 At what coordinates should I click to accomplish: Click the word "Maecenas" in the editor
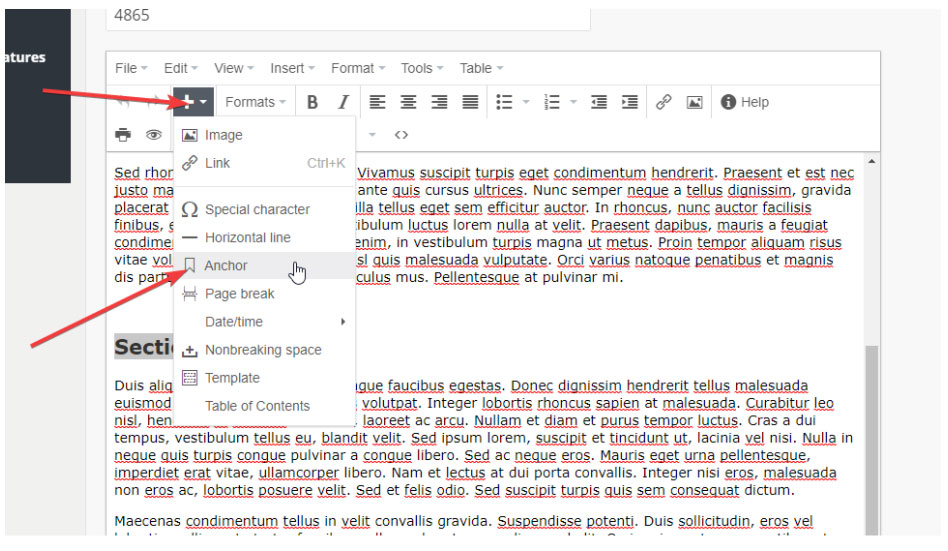click(x=147, y=521)
